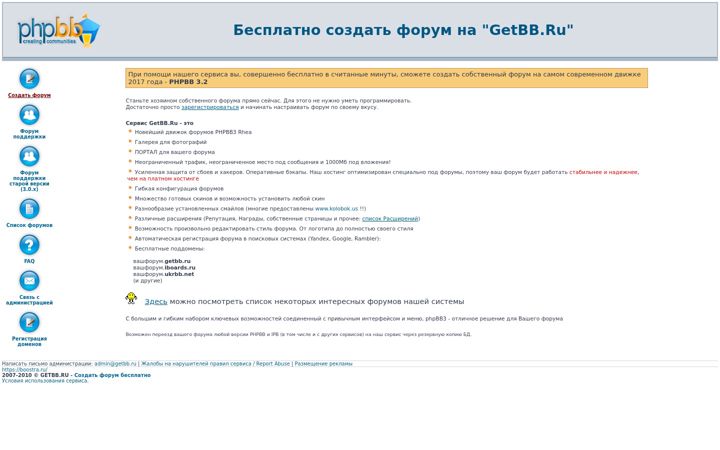Click the admin@getbb.ru email link
Viewport: 720px width, 450px height.
click(x=116, y=364)
